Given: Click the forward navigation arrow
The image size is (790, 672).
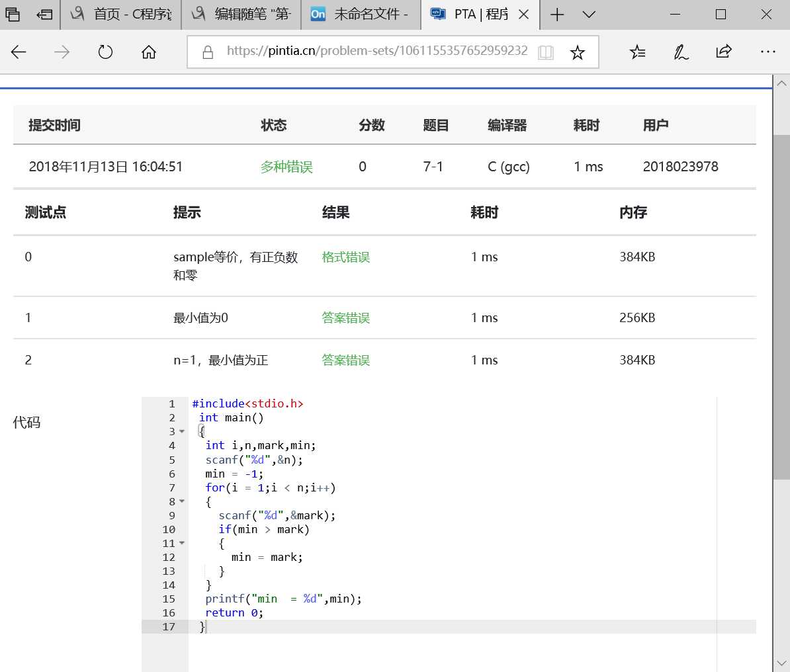Looking at the screenshot, I should click(62, 52).
